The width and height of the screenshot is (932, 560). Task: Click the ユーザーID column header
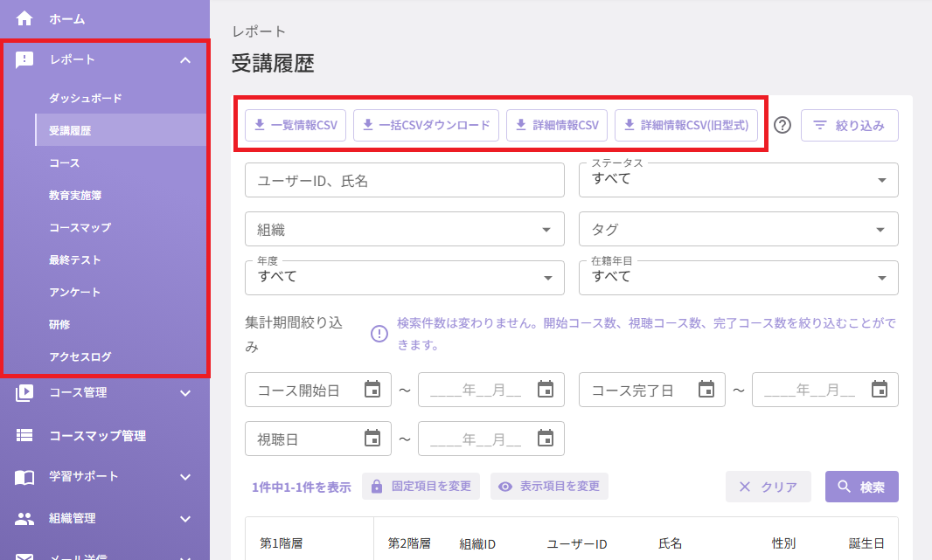click(576, 544)
